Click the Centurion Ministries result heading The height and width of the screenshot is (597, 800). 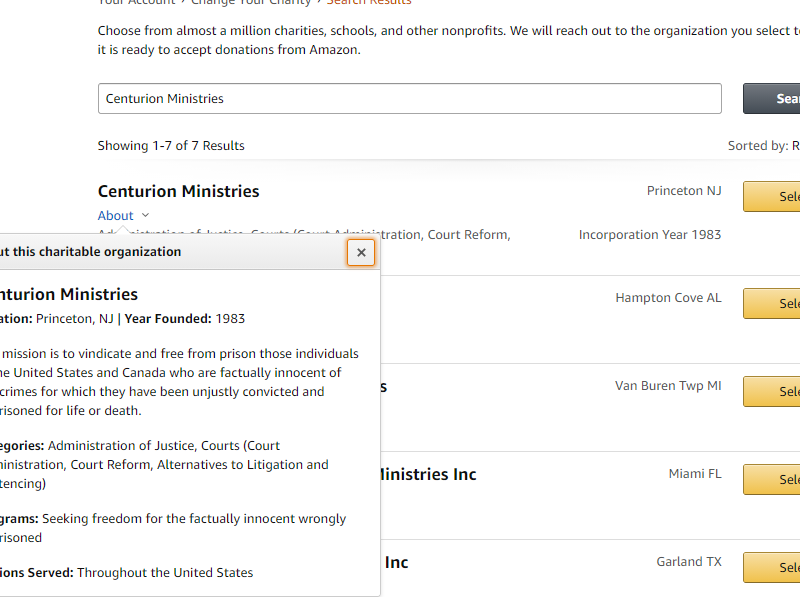179,191
